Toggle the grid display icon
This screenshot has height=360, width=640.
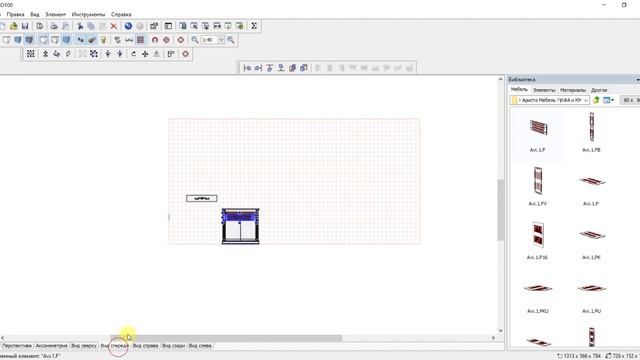[x=140, y=40]
